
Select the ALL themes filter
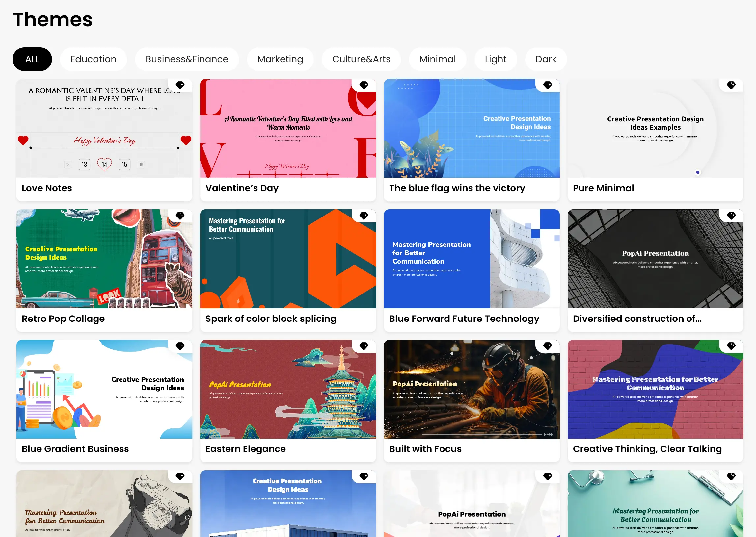click(32, 59)
